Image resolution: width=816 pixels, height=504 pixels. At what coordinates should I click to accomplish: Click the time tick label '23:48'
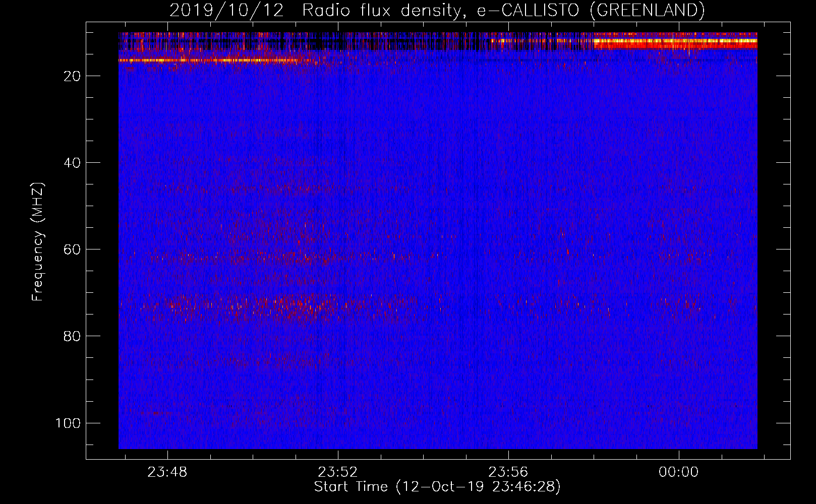167,472
